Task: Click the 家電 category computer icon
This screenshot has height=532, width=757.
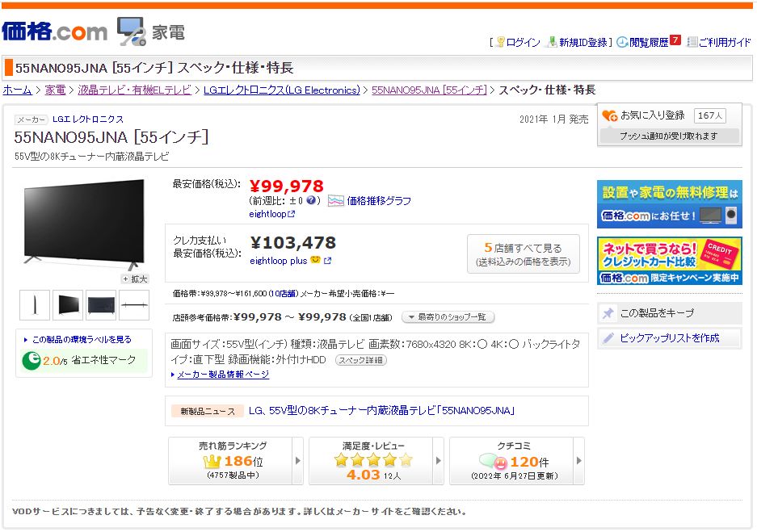Action: tap(132, 31)
